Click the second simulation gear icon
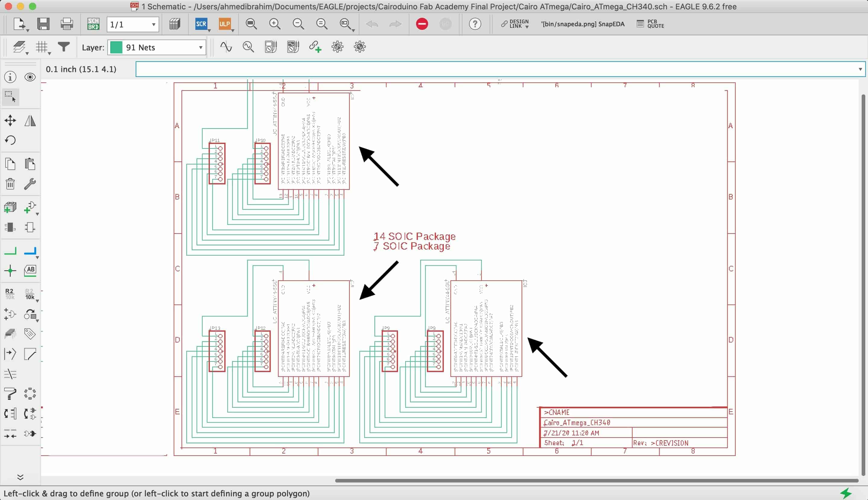Image resolution: width=868 pixels, height=500 pixels. pyautogui.click(x=360, y=47)
